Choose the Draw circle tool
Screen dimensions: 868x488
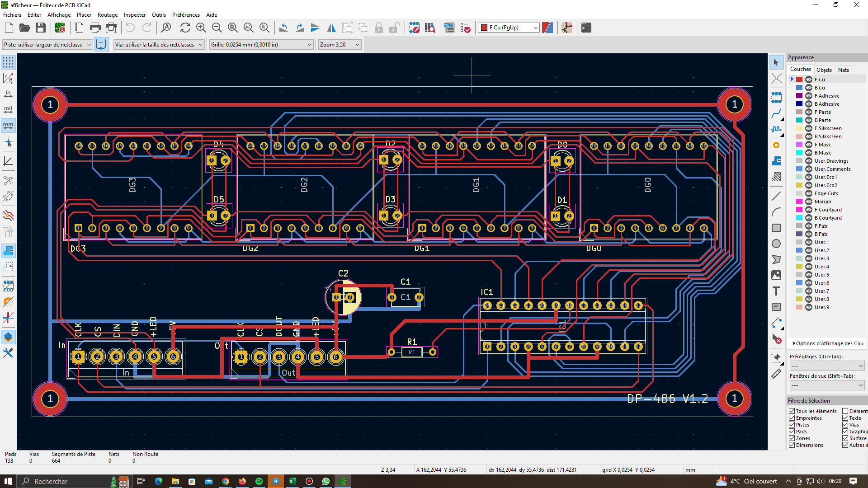tap(776, 244)
